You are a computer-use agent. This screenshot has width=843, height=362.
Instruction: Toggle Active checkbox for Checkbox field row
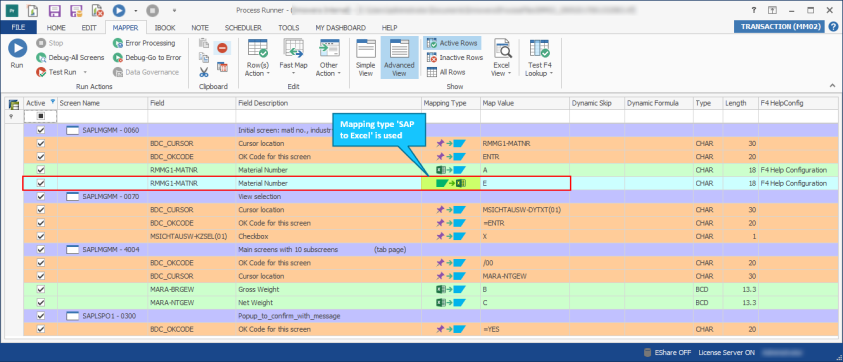pyautogui.click(x=40, y=236)
